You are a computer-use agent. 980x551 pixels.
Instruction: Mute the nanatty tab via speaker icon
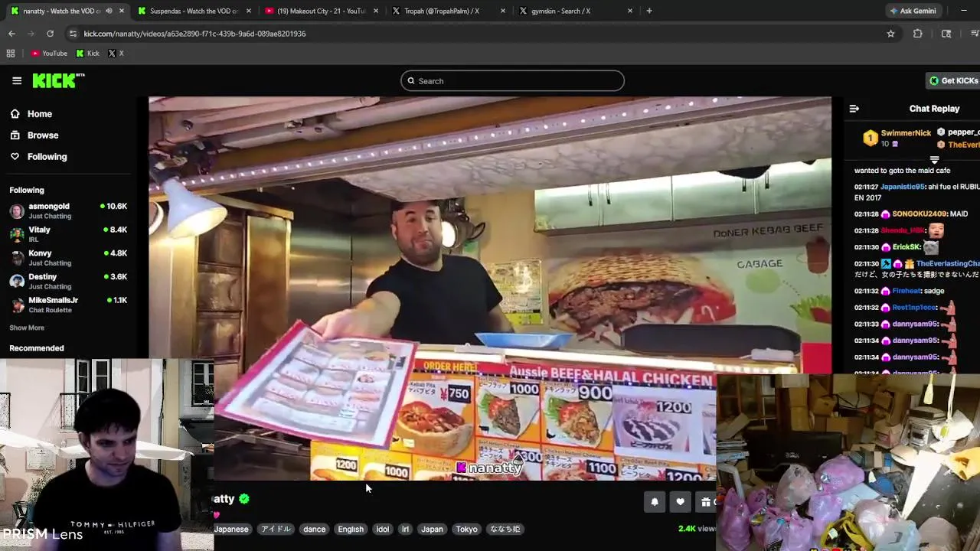(x=109, y=11)
